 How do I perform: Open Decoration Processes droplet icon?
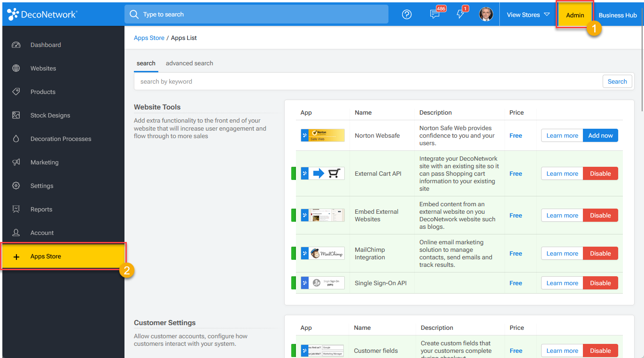pos(16,139)
